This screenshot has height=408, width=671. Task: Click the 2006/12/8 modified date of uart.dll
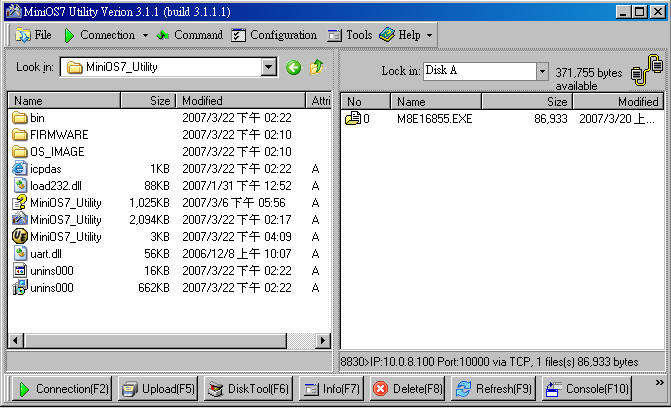pos(237,254)
